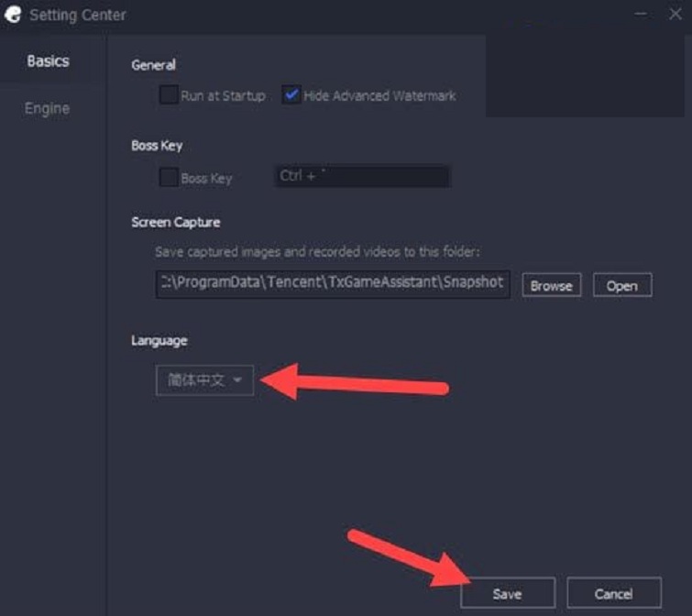This screenshot has height=616, width=692.
Task: Uncheck the Hide Advanced Watermark box
Action: pos(291,95)
